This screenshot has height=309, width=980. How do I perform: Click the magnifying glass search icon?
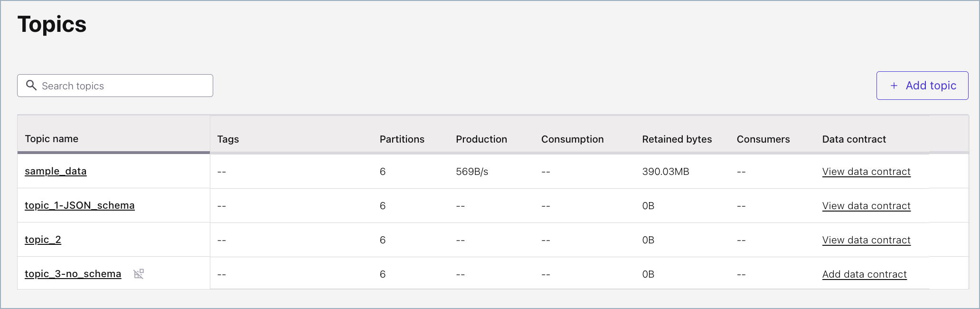(31, 86)
